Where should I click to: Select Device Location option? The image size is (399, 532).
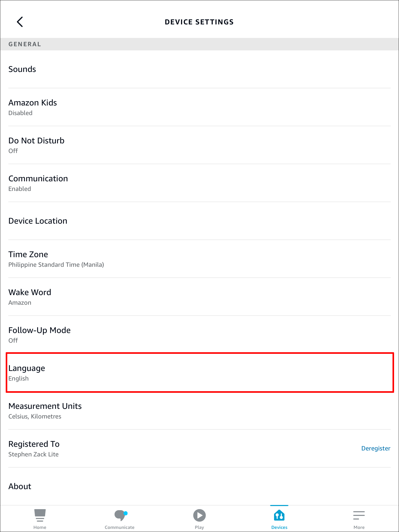click(38, 221)
